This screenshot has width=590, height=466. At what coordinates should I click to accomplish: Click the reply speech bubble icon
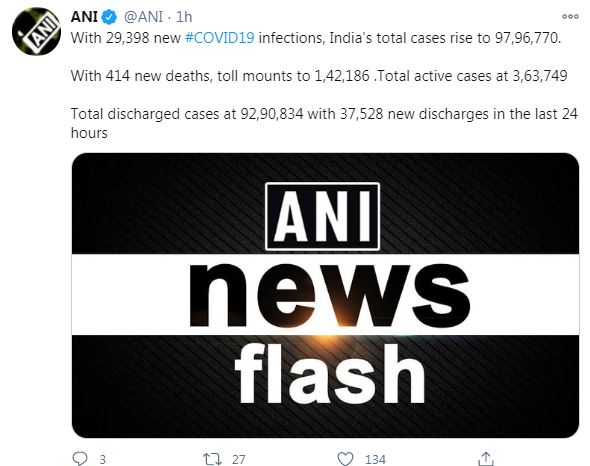click(80, 458)
